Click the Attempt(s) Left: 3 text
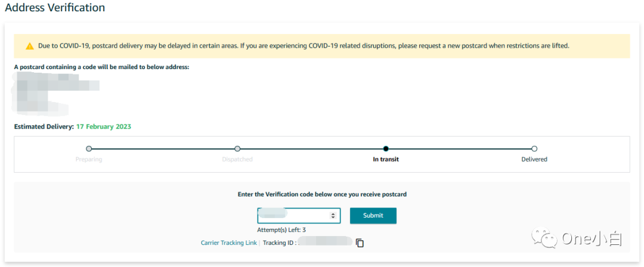This screenshot has width=644, height=267. [281, 230]
